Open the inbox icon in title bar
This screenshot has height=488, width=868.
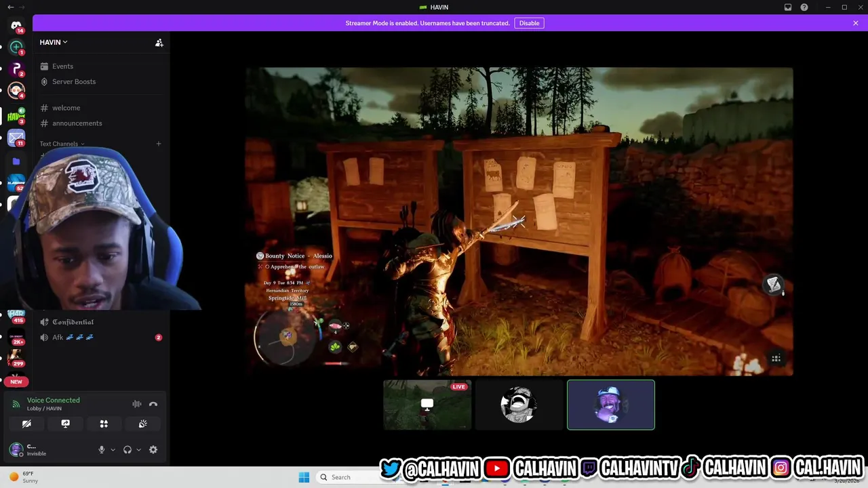click(x=788, y=7)
